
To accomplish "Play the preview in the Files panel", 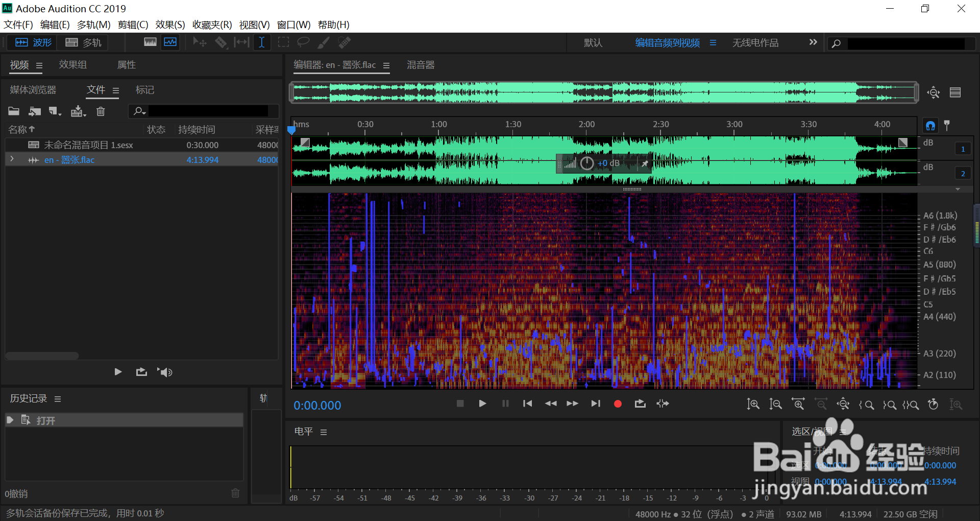I will (x=118, y=372).
